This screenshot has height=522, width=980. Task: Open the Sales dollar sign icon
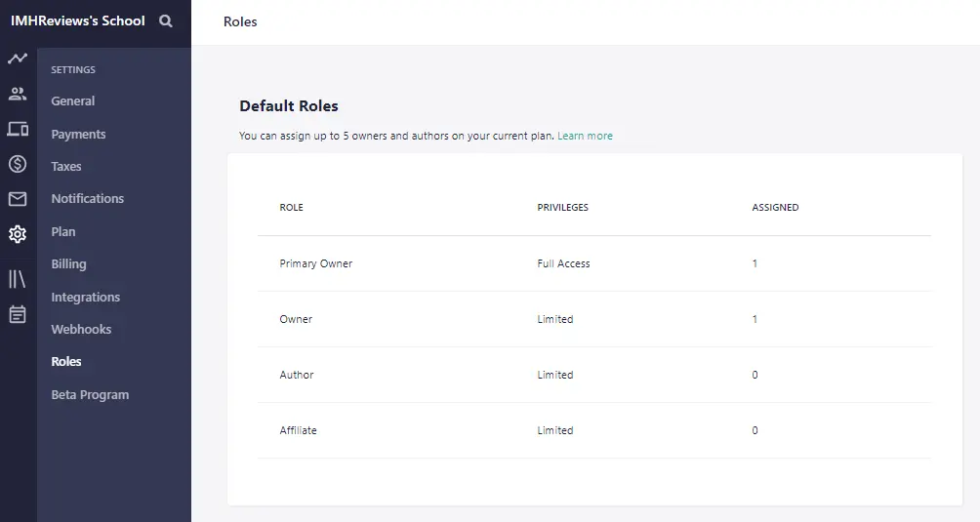pyautogui.click(x=18, y=164)
